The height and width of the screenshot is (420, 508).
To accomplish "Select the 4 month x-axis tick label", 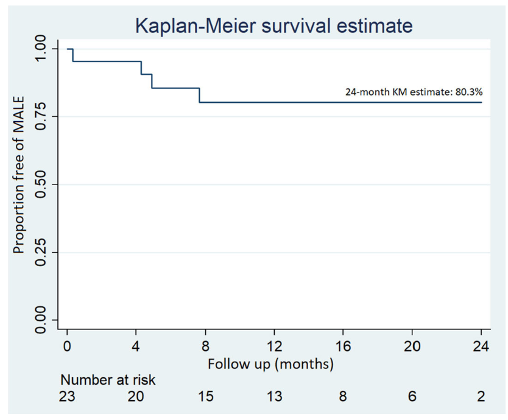I will [136, 347].
